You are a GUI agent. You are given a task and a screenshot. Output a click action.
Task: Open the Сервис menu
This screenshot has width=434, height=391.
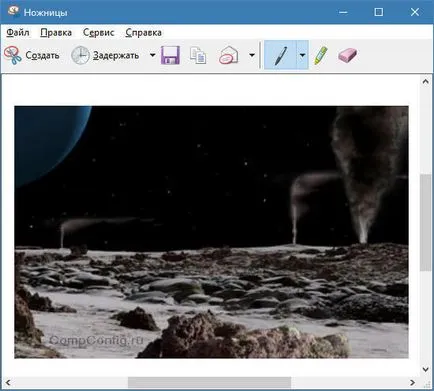(x=99, y=32)
